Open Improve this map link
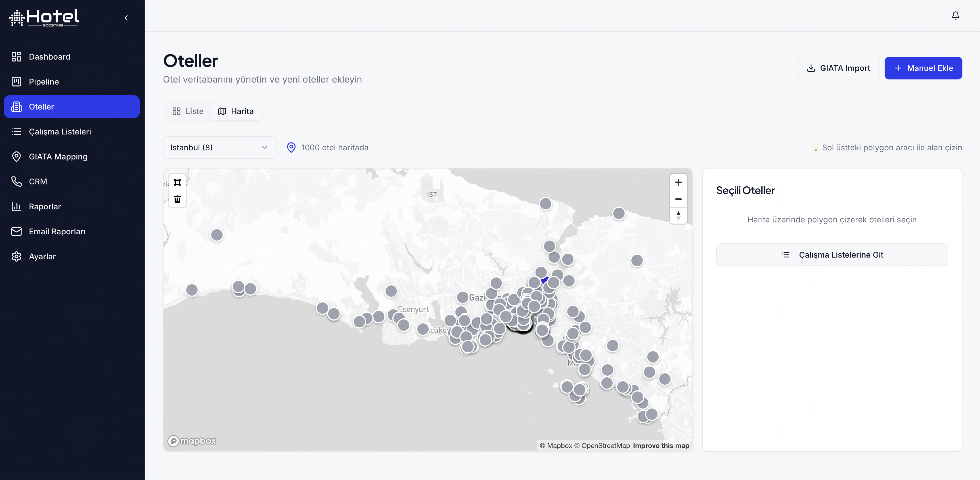980x480 pixels. coord(661,445)
